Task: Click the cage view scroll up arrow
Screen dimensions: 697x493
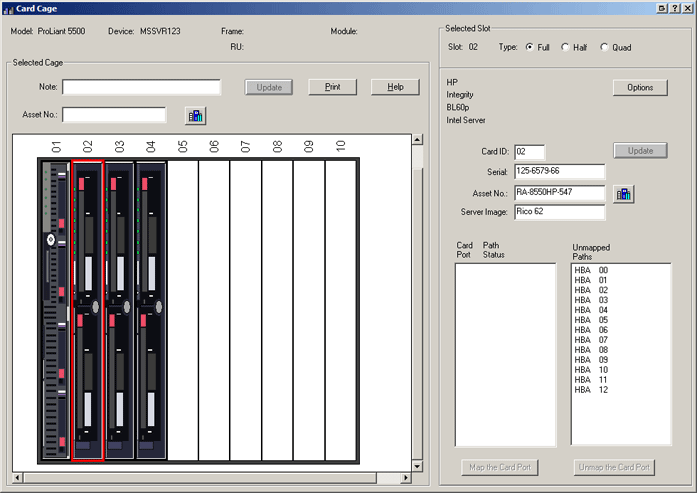Action: point(417,140)
